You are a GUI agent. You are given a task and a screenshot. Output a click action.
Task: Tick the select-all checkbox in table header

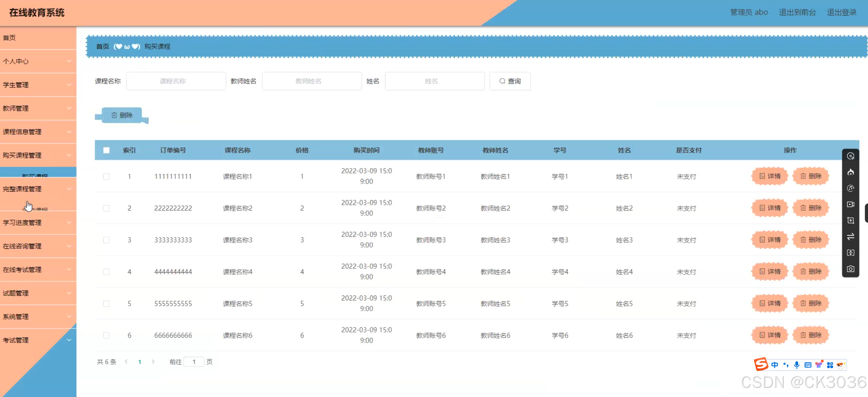[x=106, y=150]
